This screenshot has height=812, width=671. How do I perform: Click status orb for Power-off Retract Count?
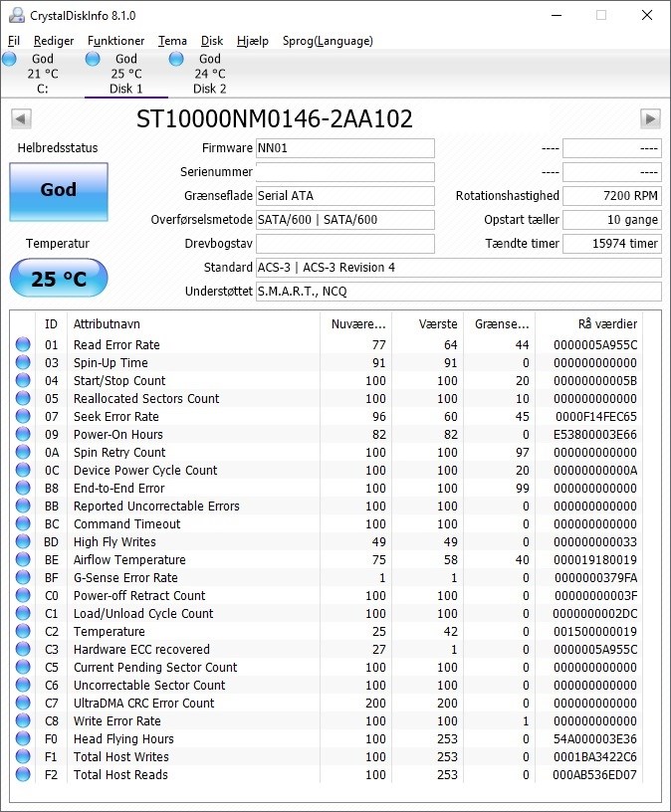click(x=23, y=595)
